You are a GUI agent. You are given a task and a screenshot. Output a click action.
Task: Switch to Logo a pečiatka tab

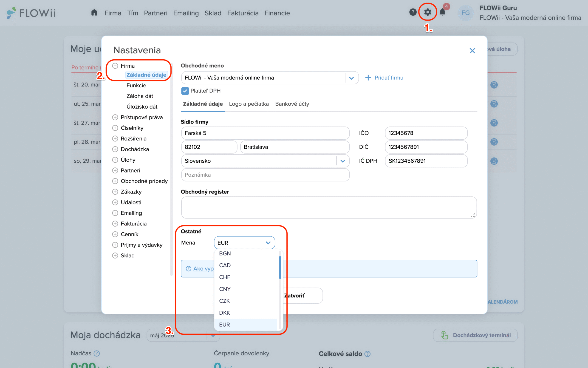(x=249, y=104)
